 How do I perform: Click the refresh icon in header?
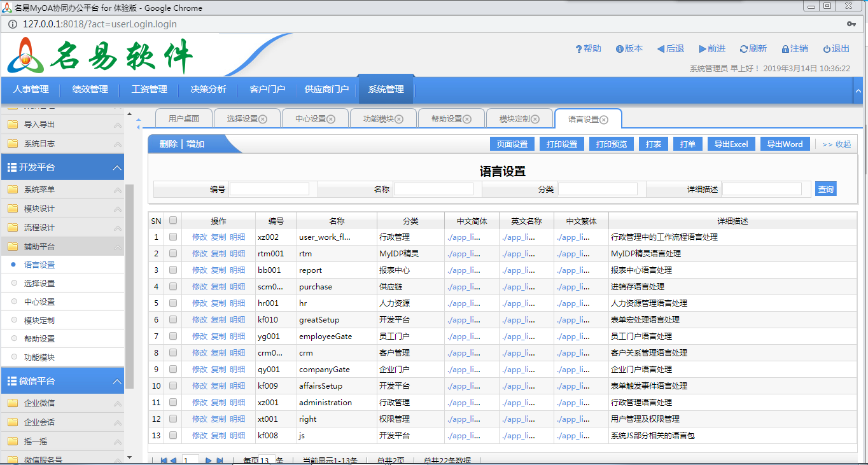743,49
